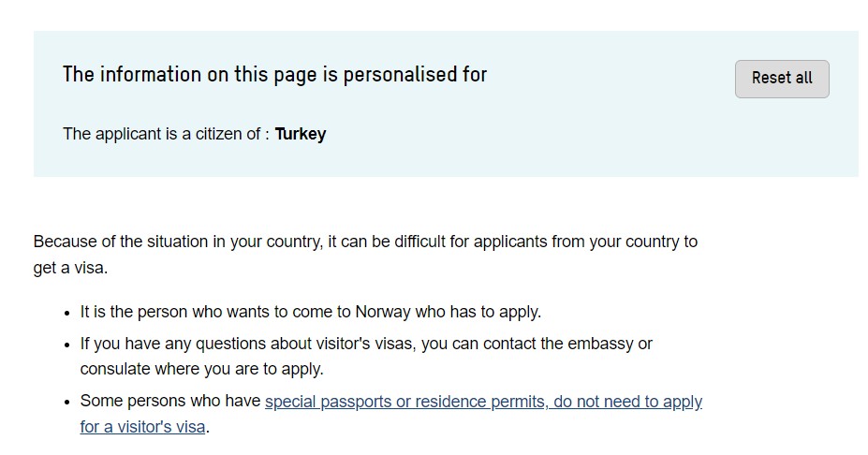Click the third bullet point marker
868x455 pixels.
(x=67, y=403)
